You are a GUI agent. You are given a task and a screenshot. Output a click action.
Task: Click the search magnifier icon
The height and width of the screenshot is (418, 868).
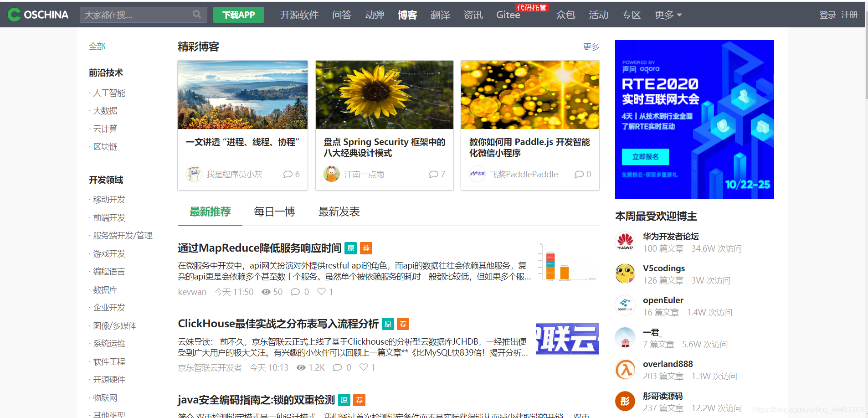tap(197, 14)
